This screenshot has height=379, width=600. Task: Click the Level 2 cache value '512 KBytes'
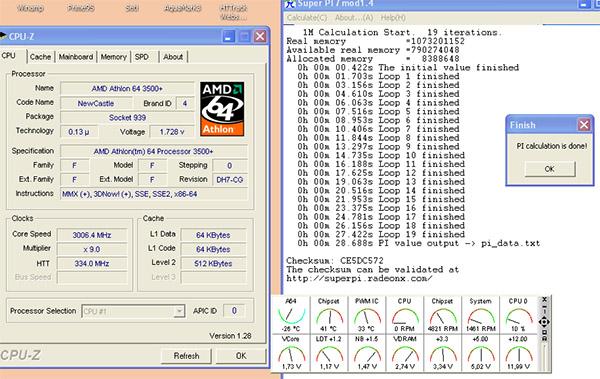click(213, 263)
